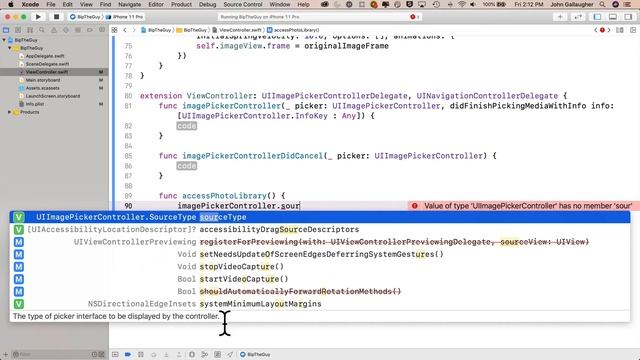Screen dimensions: 640x360
Task: Select Main.storyboard in navigator
Action: point(42,80)
